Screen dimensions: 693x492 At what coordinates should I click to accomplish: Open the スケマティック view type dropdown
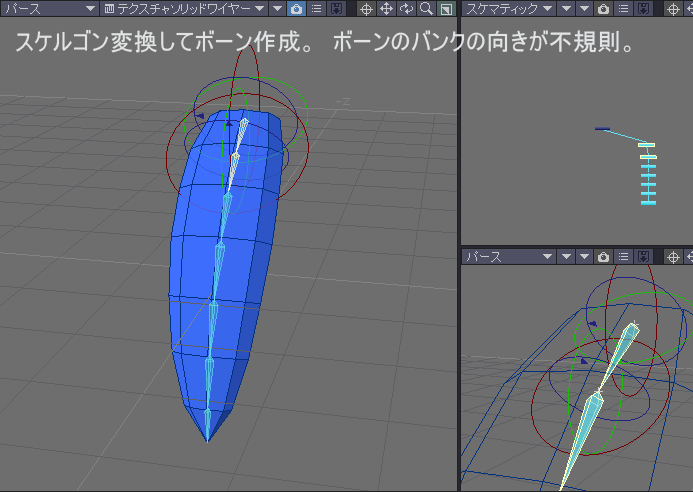click(x=508, y=8)
